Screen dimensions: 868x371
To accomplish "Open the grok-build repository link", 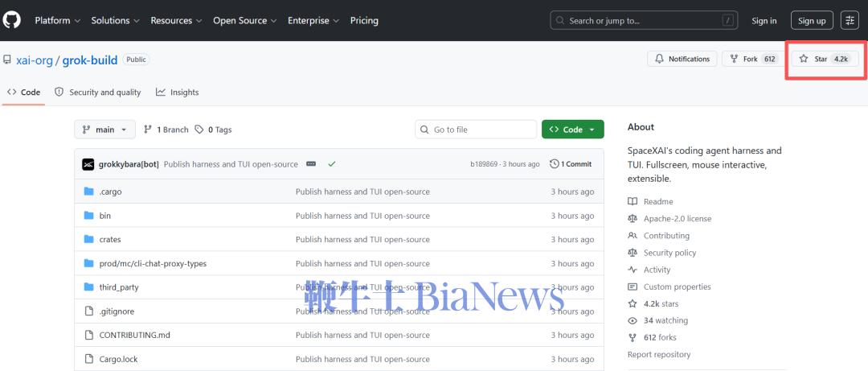I will pyautogui.click(x=90, y=60).
